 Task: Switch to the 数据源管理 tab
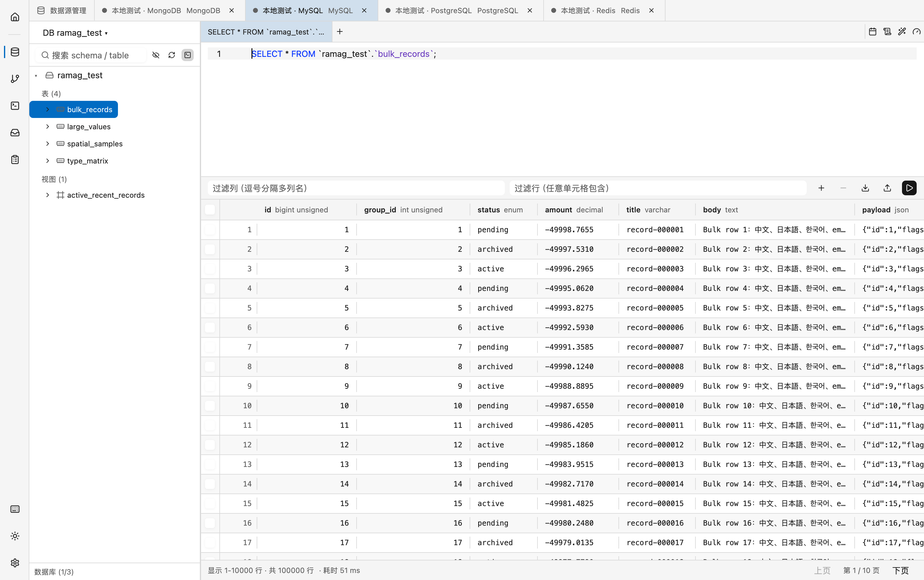click(x=62, y=10)
